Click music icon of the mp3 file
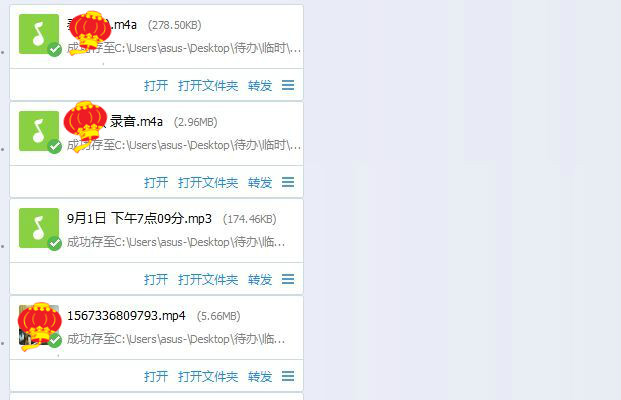Viewport: 621px width, 400px height. click(x=39, y=228)
